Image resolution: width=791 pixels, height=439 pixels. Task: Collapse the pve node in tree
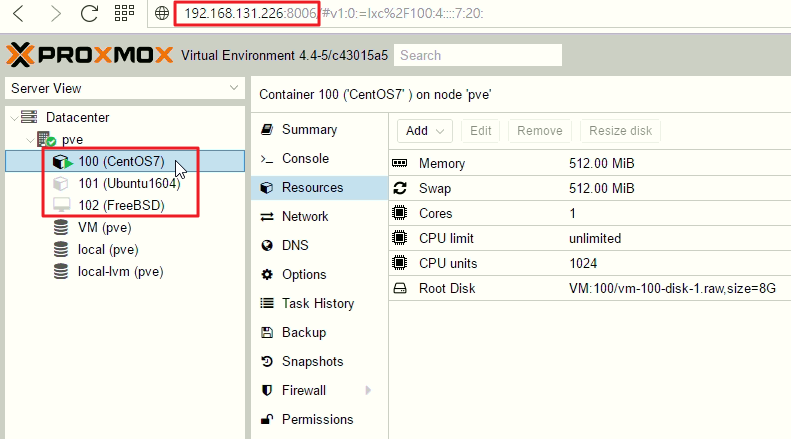click(30, 140)
